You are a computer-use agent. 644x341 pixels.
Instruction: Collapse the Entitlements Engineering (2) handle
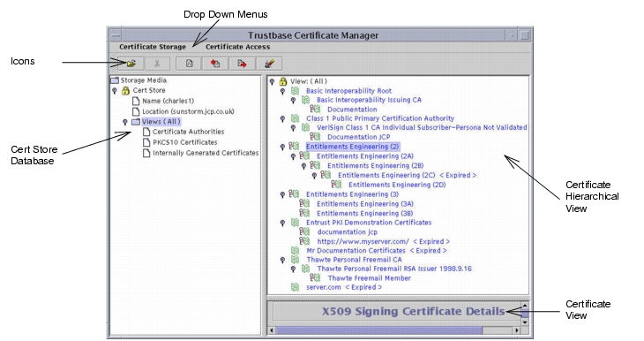[x=282, y=147]
